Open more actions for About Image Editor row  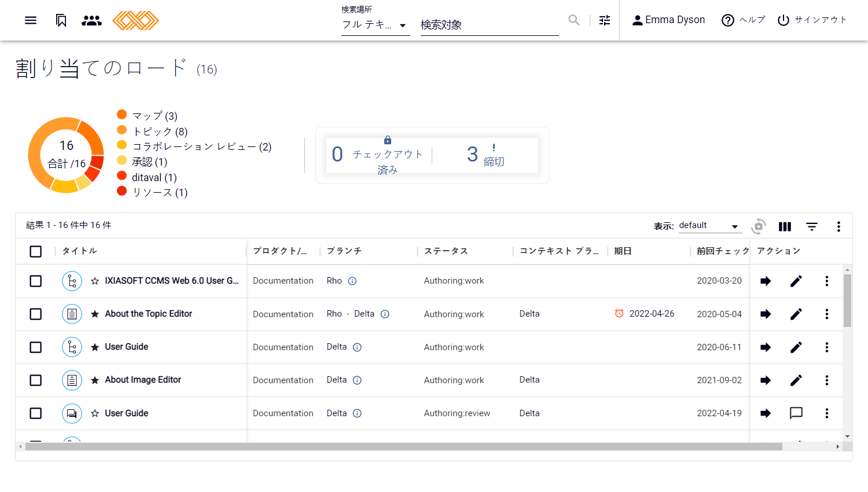coord(827,380)
